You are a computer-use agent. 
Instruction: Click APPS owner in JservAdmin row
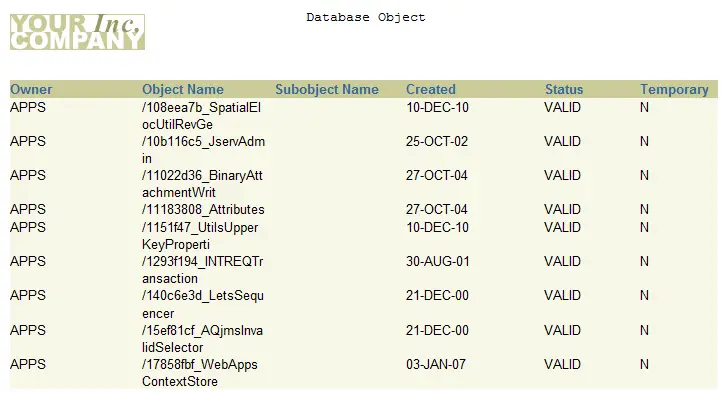pyautogui.click(x=28, y=141)
